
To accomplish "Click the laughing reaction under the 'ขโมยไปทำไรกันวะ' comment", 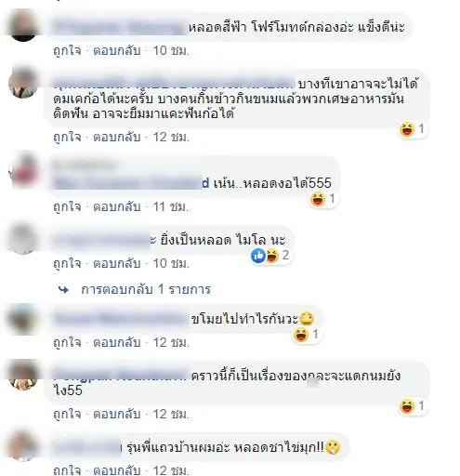I will tap(301, 335).
